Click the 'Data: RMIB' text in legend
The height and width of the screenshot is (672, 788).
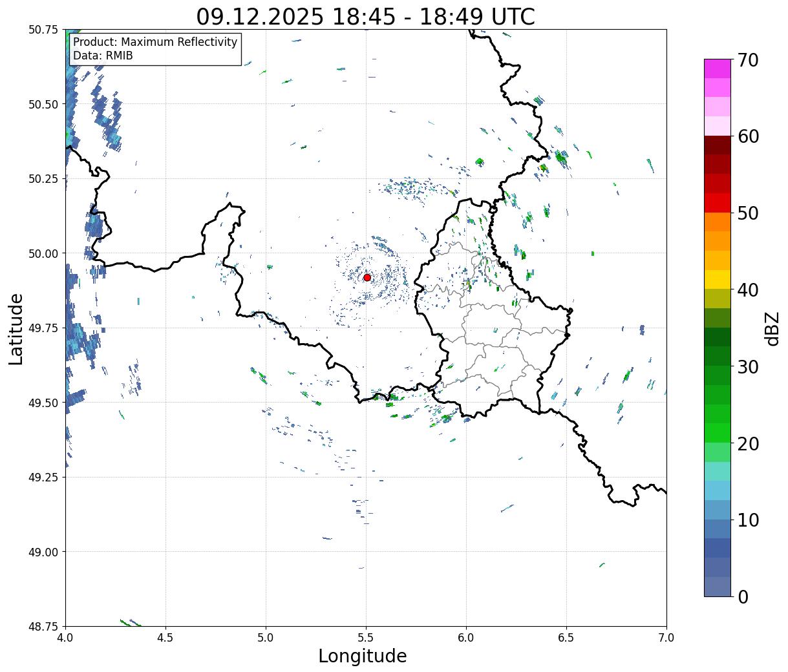103,56
